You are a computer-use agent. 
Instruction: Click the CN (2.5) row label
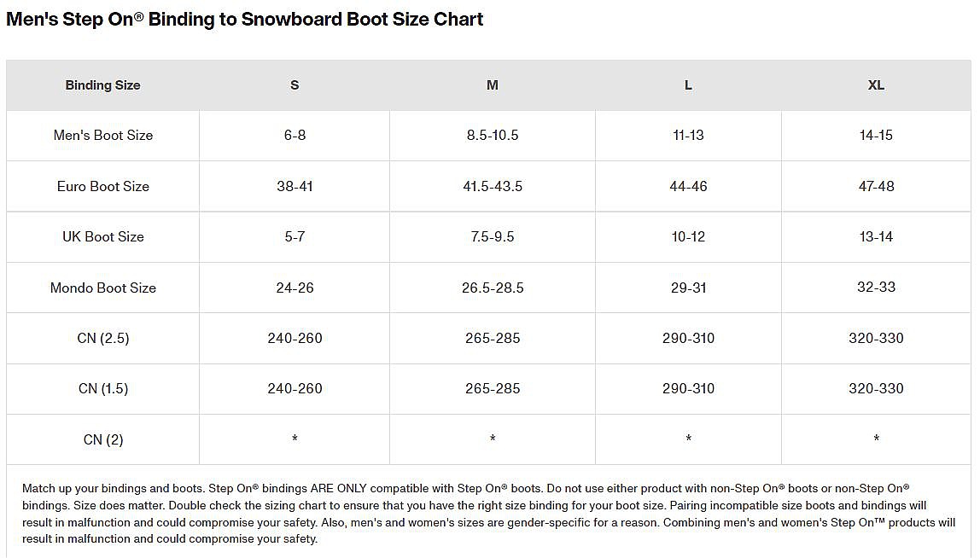pyautogui.click(x=102, y=338)
